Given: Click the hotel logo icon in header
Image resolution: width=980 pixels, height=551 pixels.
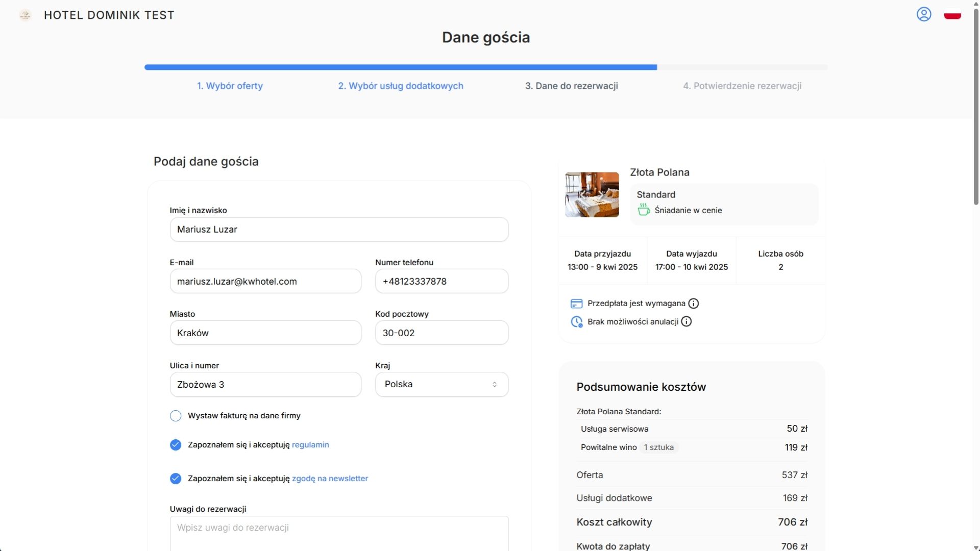Looking at the screenshot, I should (25, 15).
